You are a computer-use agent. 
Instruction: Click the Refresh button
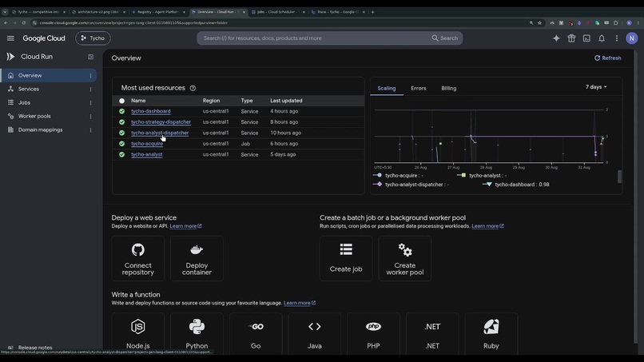[607, 58]
